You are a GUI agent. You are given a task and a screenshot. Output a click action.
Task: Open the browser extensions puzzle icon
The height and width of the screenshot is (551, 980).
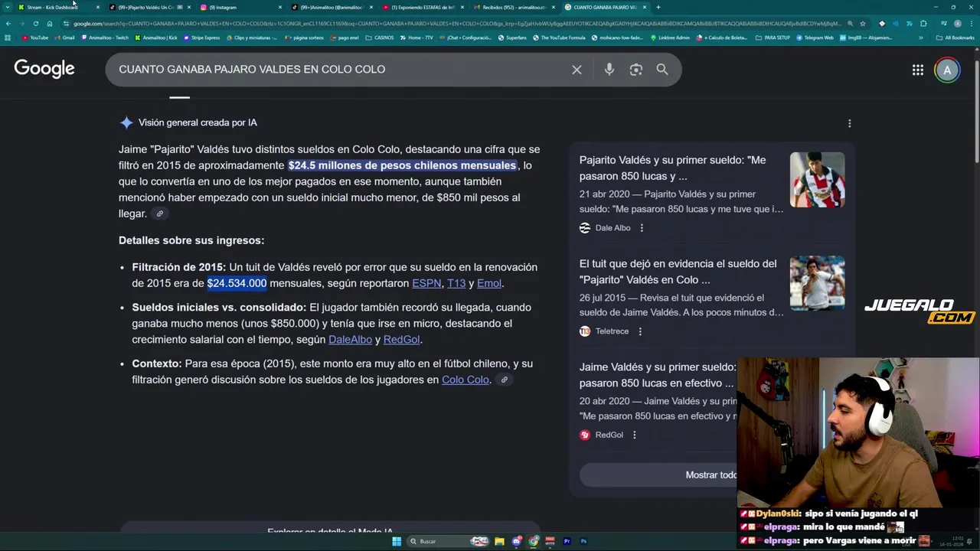[x=923, y=24]
